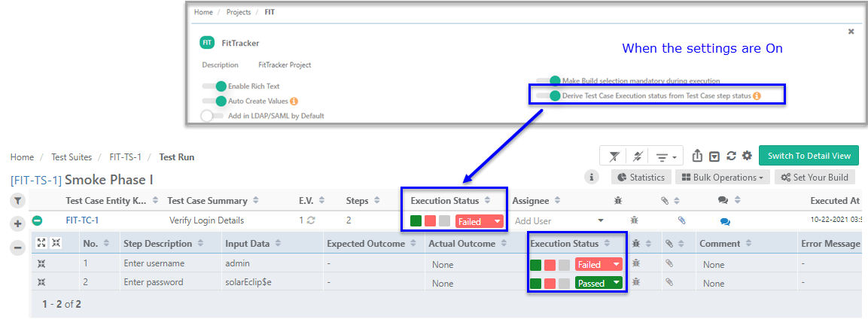Open the Statistics button
Image resolution: width=868 pixels, height=319 pixels.
tap(641, 177)
